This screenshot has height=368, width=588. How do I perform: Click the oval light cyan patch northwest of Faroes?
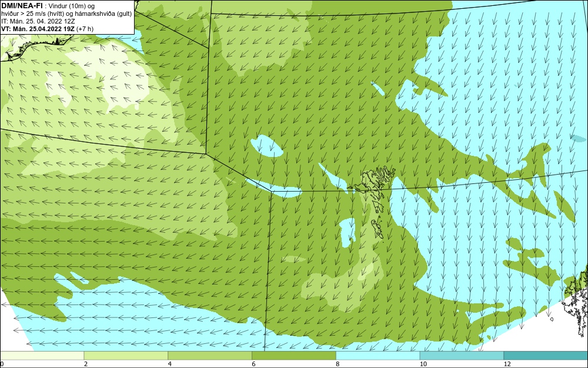(266, 145)
